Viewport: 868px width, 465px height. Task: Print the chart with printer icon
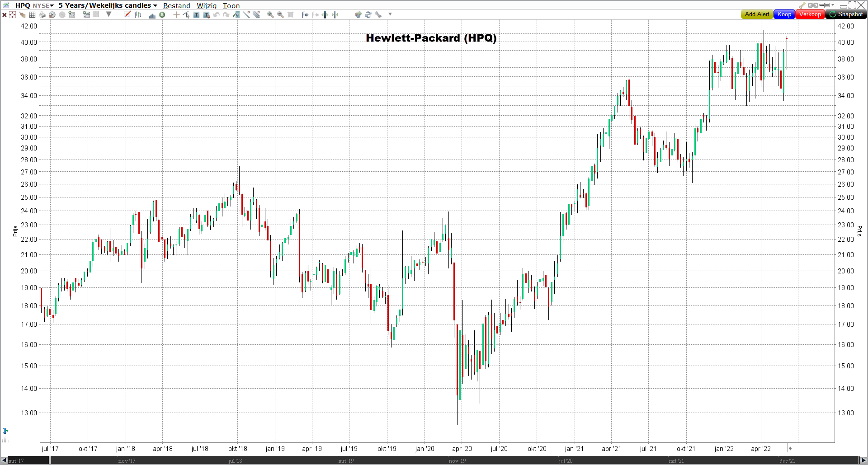coord(42,14)
